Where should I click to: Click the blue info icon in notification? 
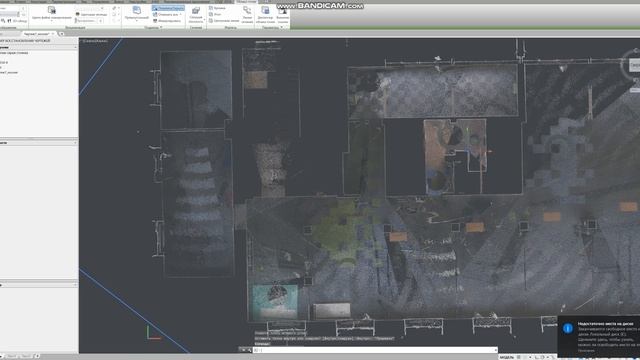click(568, 328)
